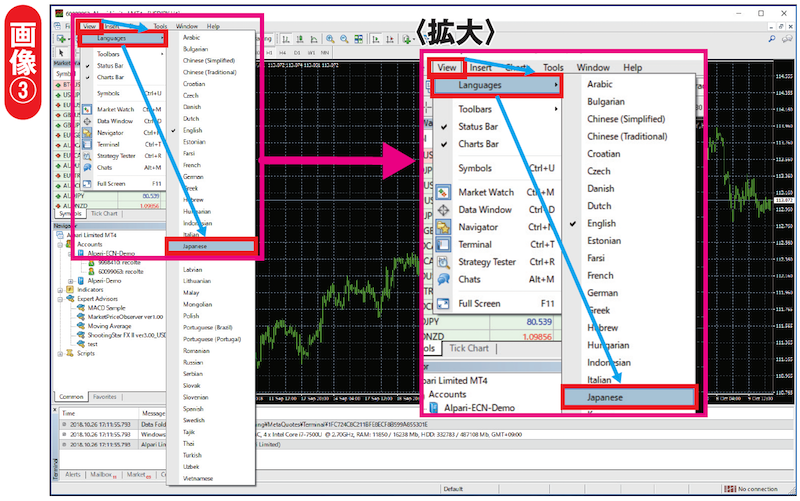Expand the Indicators node in Navigator
Screen dimensions: 800x501
pos(61,290)
